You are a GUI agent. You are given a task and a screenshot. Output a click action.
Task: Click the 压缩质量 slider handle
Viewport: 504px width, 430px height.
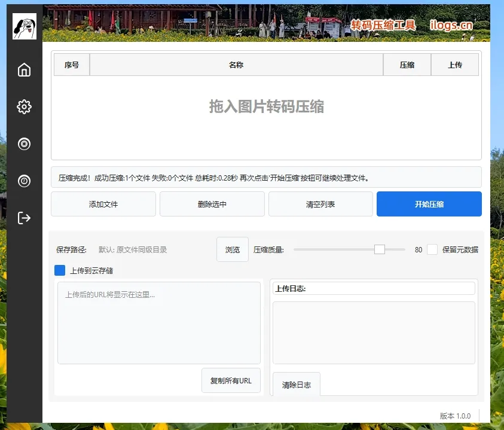[x=379, y=249]
